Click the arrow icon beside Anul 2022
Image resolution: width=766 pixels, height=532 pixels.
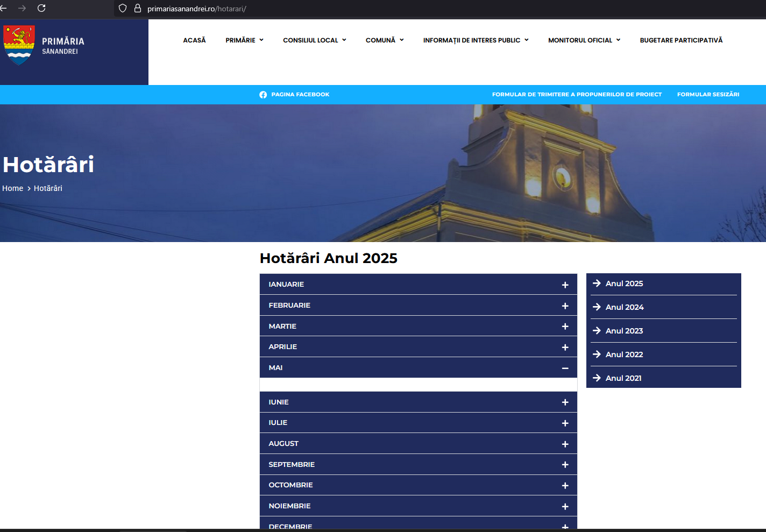(597, 354)
